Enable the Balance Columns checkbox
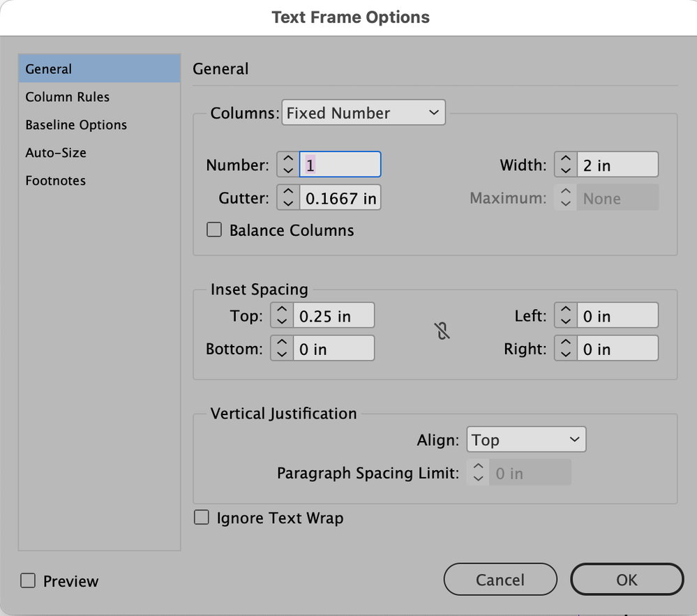 tap(214, 230)
